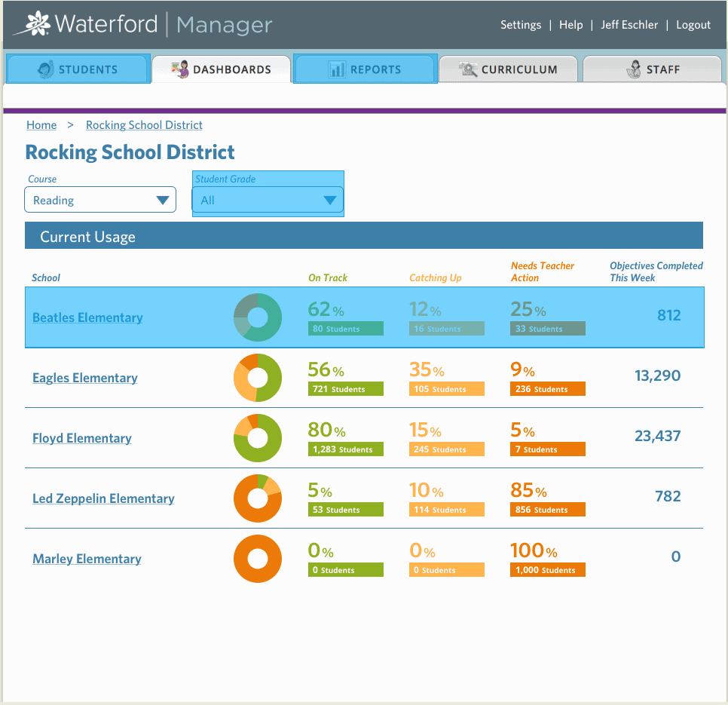Click the Reports tab bar chart icon
The width and height of the screenshot is (728, 705).
click(x=337, y=69)
